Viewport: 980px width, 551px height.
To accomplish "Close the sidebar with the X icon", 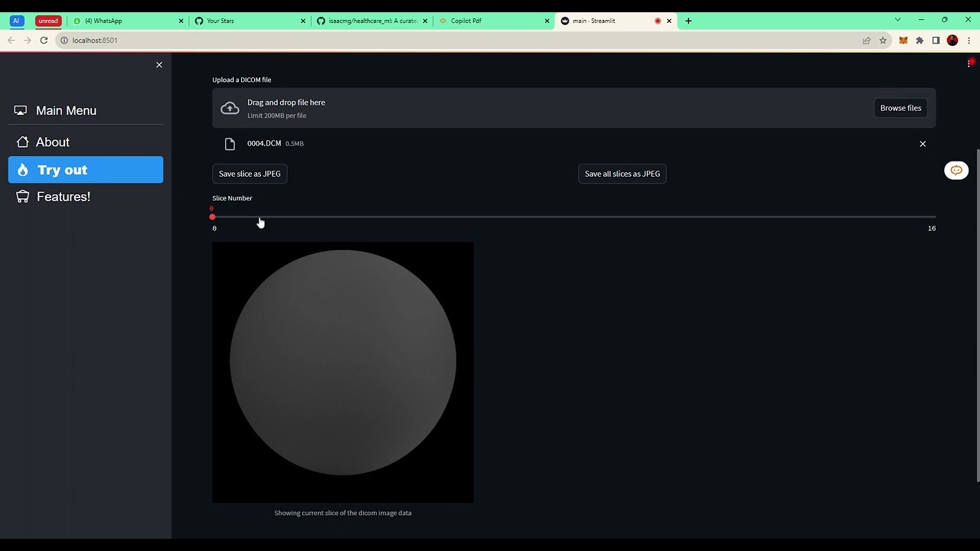I will click(159, 65).
